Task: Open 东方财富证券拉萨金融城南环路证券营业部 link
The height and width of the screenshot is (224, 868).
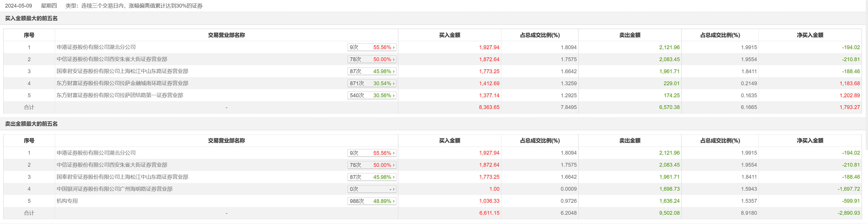Action: [122, 83]
